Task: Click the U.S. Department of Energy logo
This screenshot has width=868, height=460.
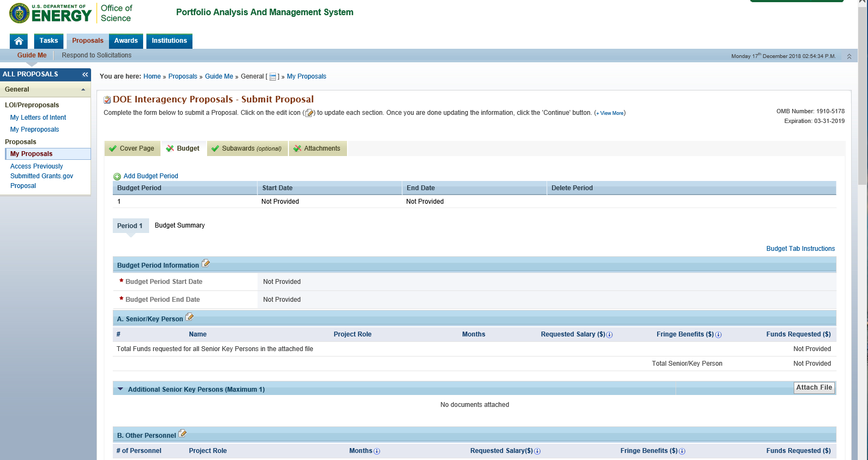Action: click(50, 14)
